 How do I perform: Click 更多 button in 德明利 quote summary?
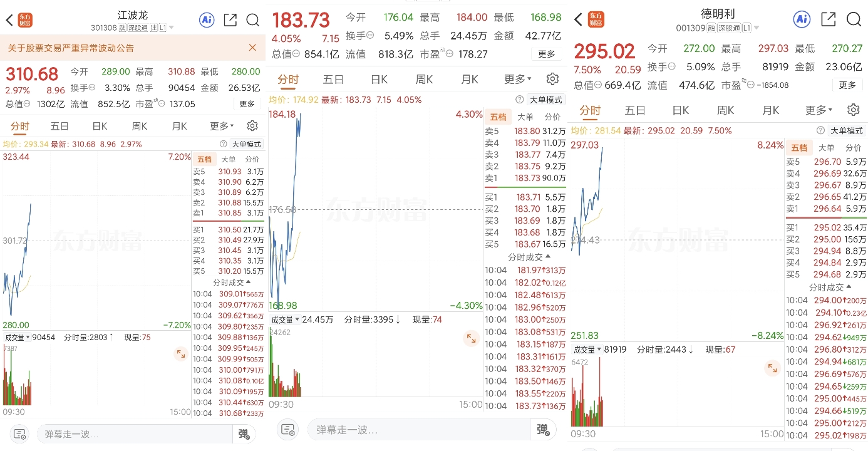coord(847,85)
